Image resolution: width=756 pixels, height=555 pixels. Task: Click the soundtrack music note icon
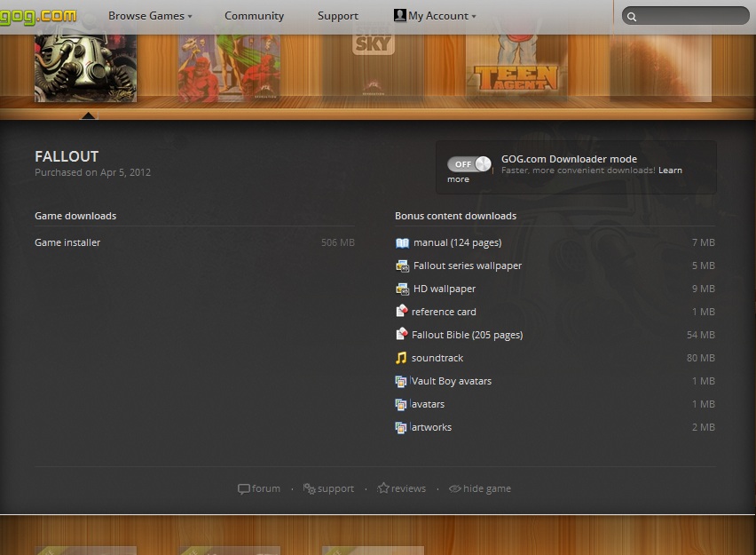pos(401,358)
